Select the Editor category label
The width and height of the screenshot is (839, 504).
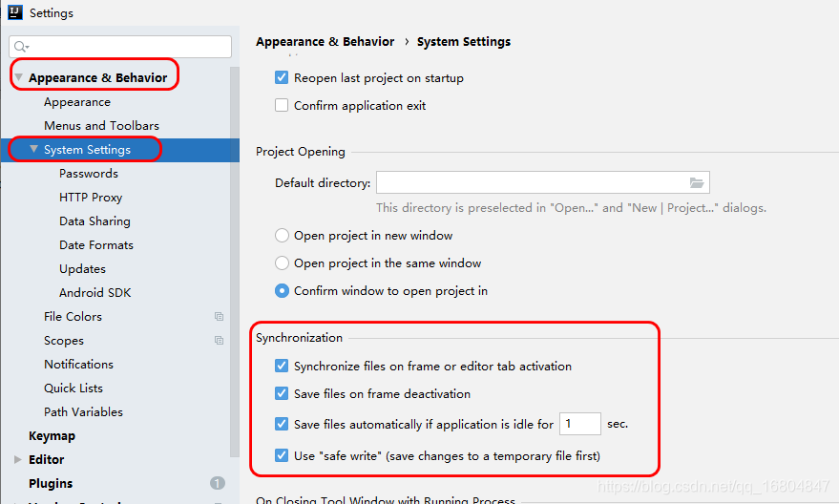pyautogui.click(x=46, y=459)
